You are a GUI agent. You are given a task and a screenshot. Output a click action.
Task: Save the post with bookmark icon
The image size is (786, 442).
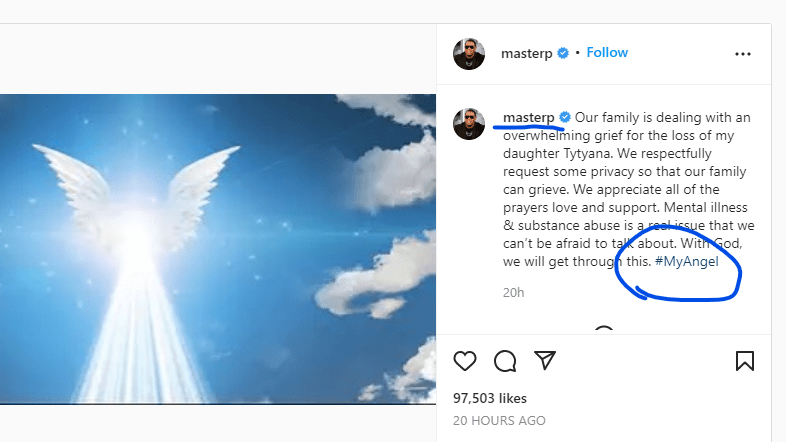click(745, 360)
